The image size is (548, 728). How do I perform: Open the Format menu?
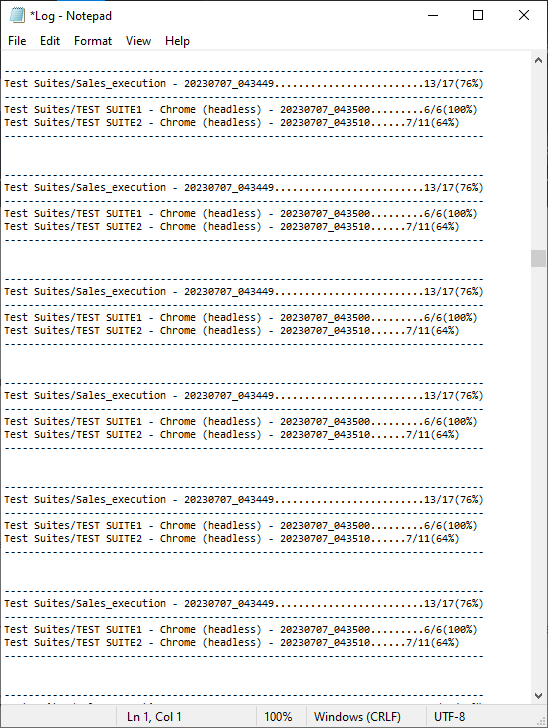(93, 41)
